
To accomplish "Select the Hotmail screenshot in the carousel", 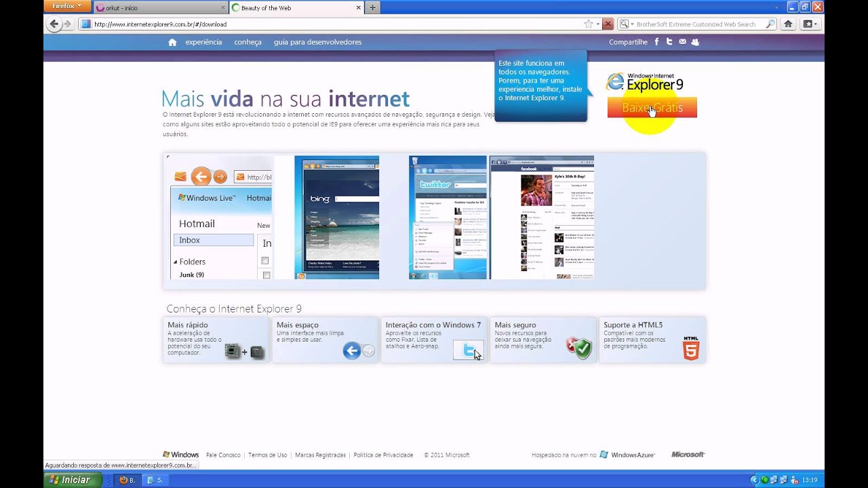I will click(x=220, y=218).
